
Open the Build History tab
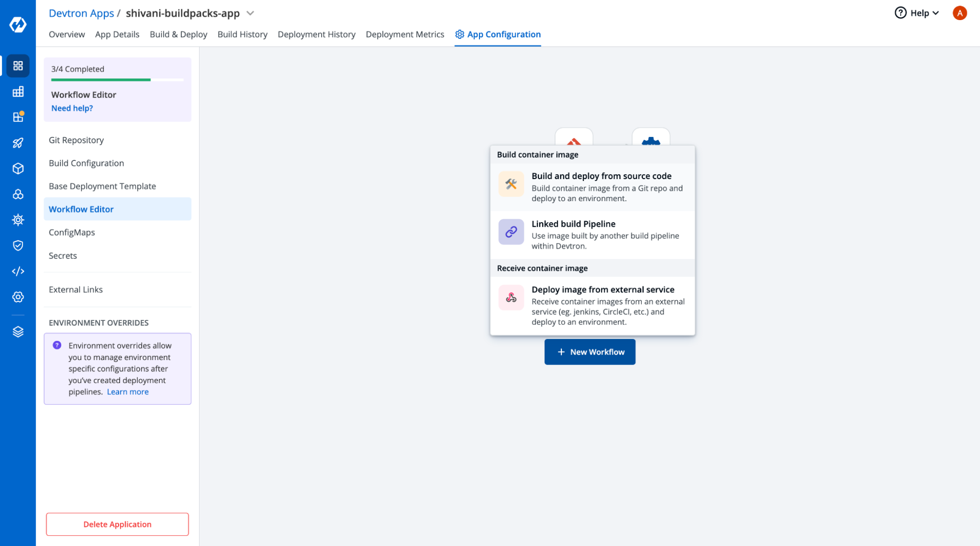point(243,34)
